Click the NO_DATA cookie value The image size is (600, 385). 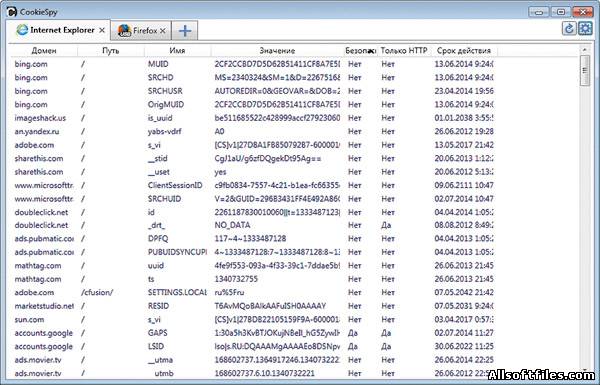point(232,225)
